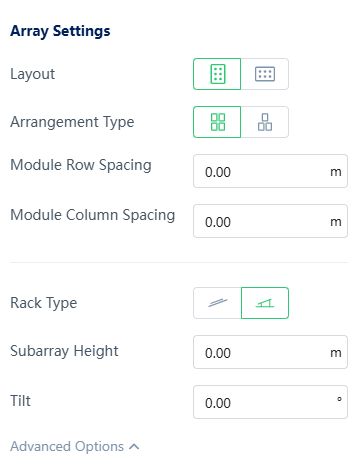
Task: Edit Module Row Spacing field
Action: [x=270, y=171]
